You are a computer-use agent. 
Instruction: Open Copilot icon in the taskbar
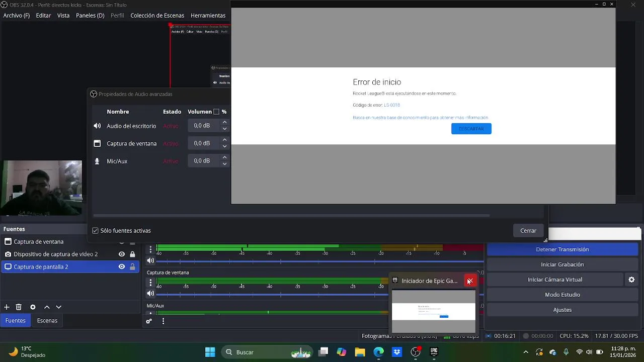(342, 352)
